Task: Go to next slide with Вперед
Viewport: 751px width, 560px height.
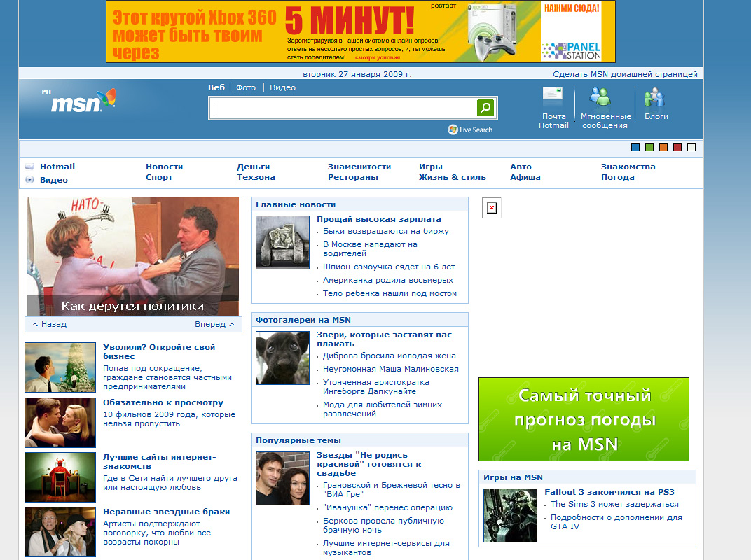Action: [x=214, y=324]
